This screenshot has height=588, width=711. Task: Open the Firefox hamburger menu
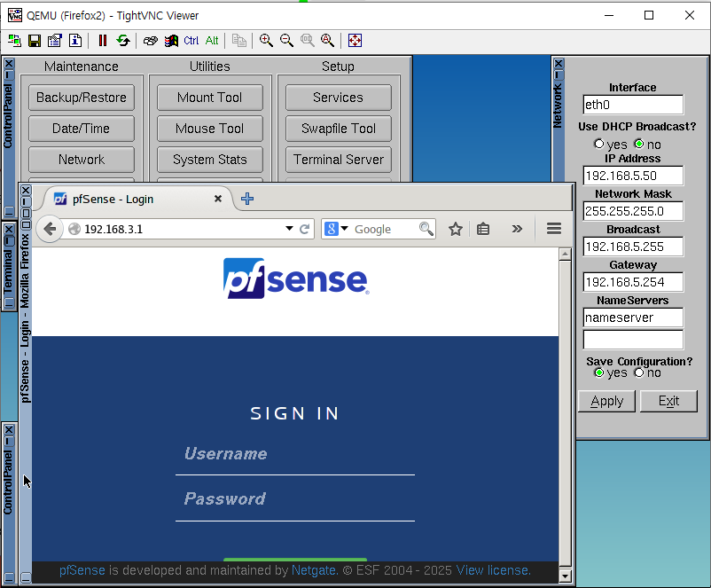click(554, 229)
